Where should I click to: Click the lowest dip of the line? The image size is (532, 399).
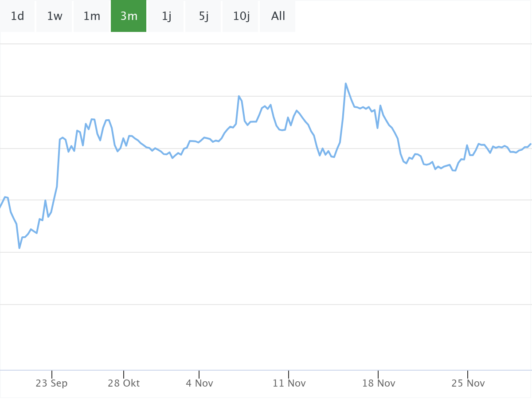point(20,248)
